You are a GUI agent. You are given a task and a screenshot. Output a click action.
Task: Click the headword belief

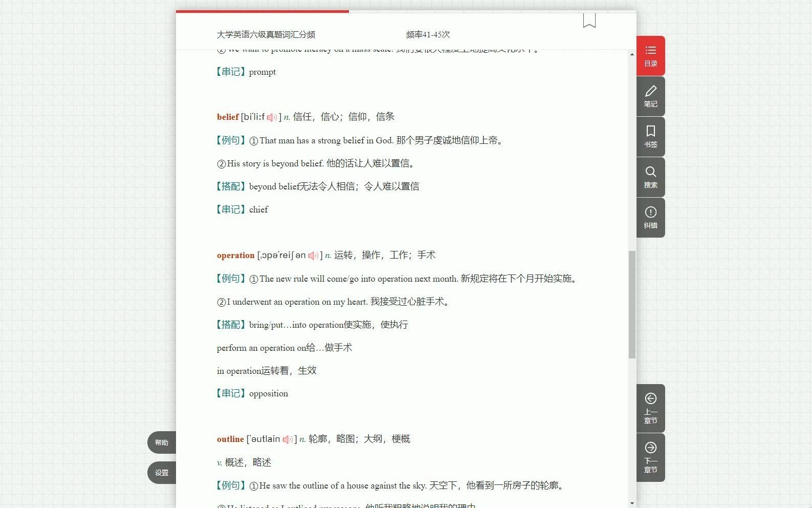[228, 117]
